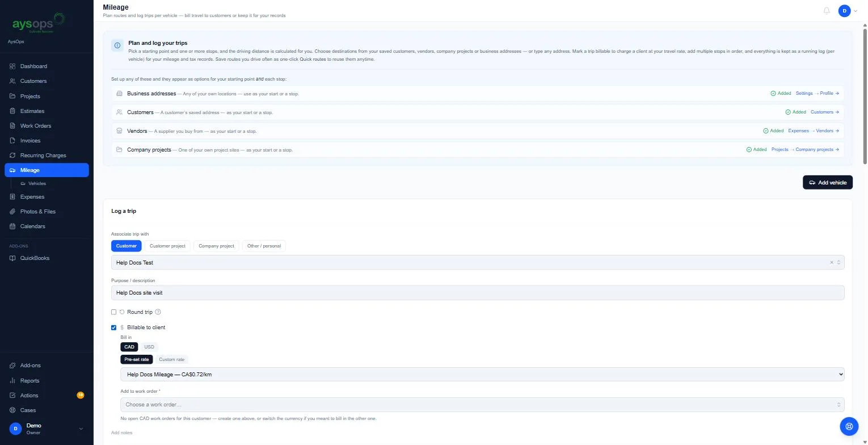Screen dimensions: 868x445
Task: Open the Work Orders menu item
Action: point(47,125)
